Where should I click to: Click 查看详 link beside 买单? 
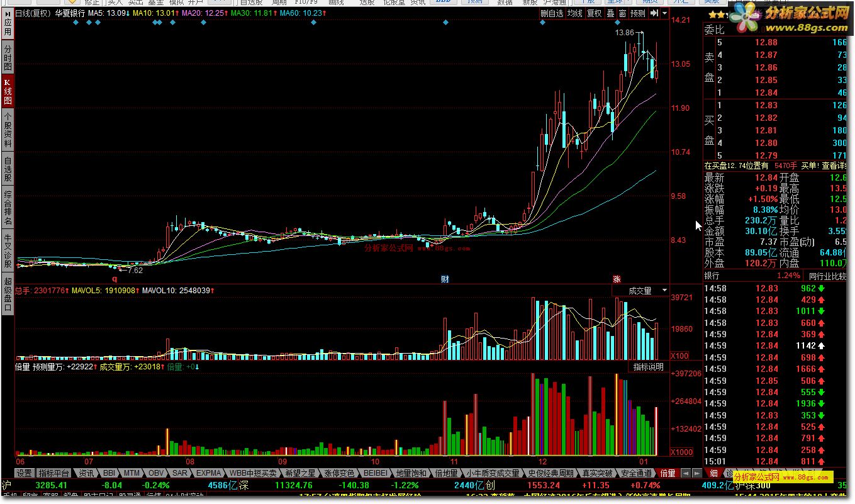[x=834, y=165]
